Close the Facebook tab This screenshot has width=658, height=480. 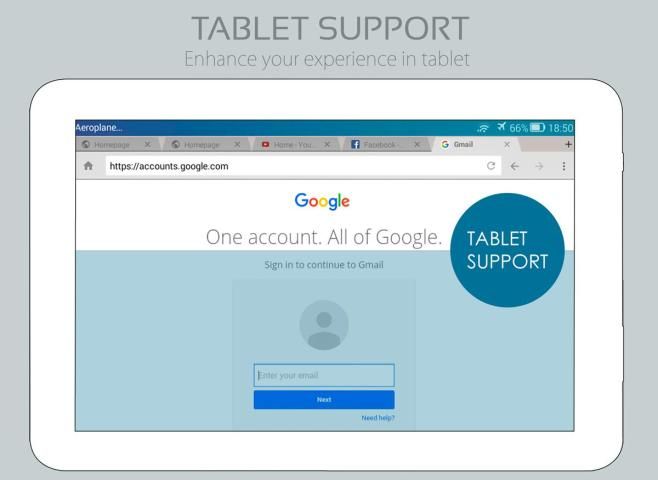[x=417, y=144]
